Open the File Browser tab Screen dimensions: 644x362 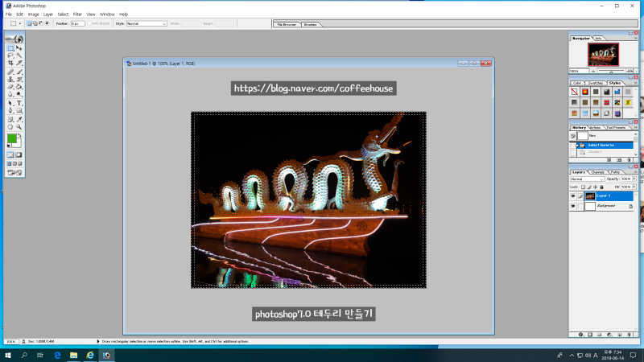point(287,25)
